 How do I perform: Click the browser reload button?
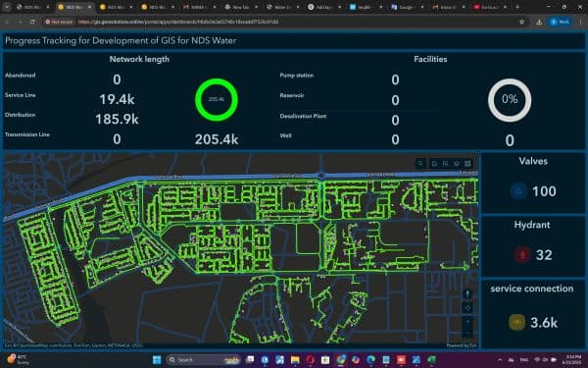click(x=32, y=22)
